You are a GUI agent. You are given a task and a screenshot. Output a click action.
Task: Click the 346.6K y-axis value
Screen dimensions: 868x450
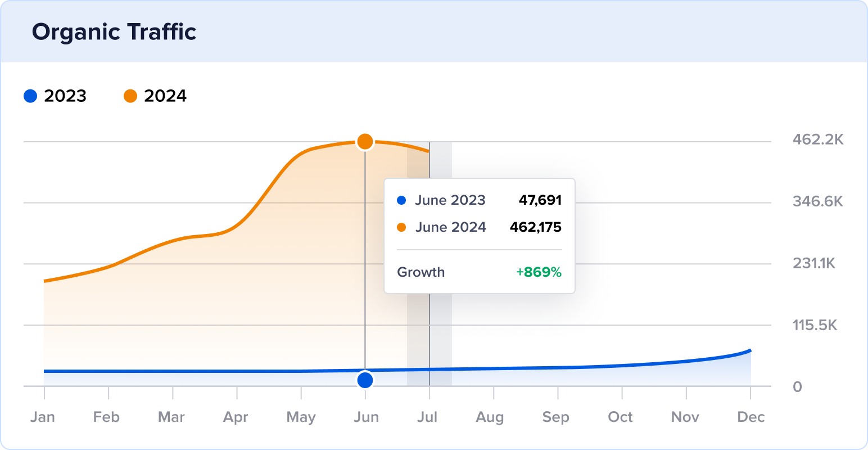click(818, 201)
